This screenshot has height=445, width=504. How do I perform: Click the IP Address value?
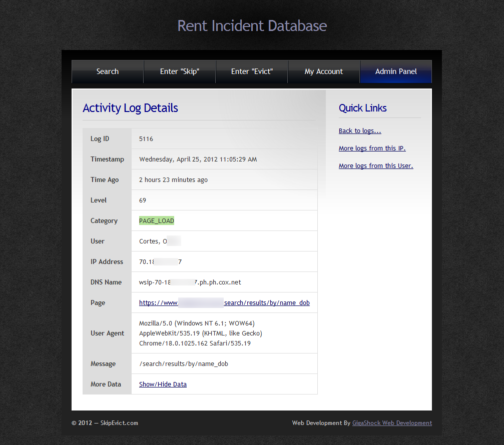point(160,261)
